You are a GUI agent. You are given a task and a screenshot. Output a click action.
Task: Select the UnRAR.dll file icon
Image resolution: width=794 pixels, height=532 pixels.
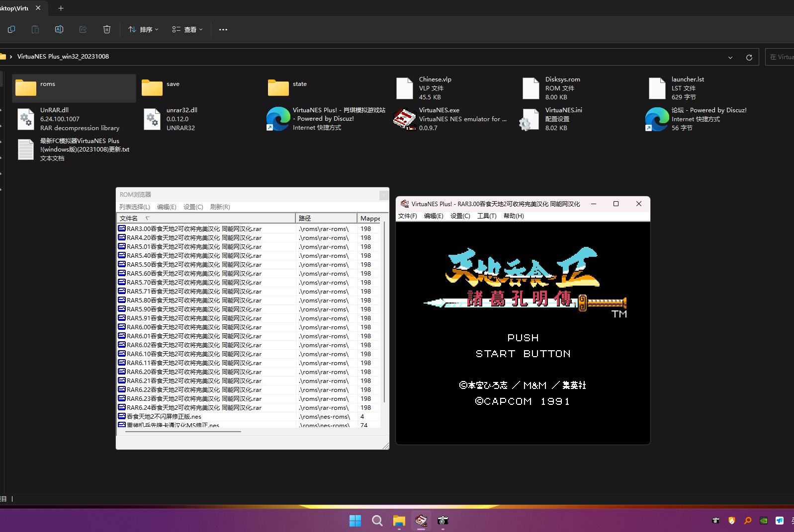pyautogui.click(x=26, y=119)
